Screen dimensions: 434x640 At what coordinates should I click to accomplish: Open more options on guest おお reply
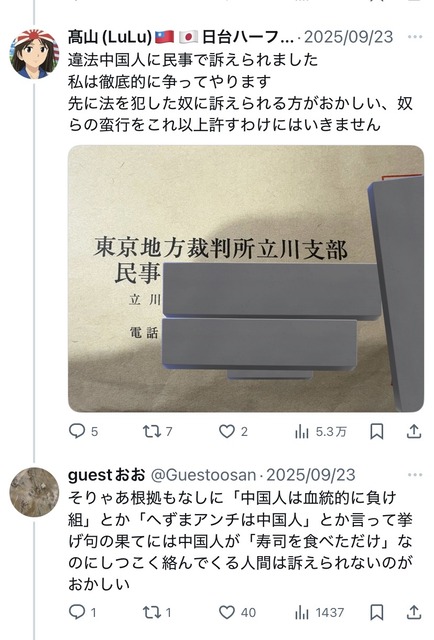(415, 475)
